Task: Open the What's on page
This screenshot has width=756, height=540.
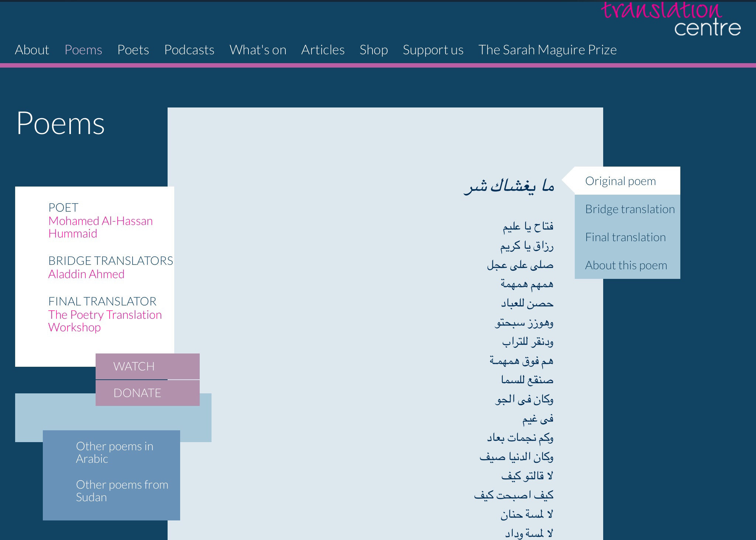Action: 258,50
